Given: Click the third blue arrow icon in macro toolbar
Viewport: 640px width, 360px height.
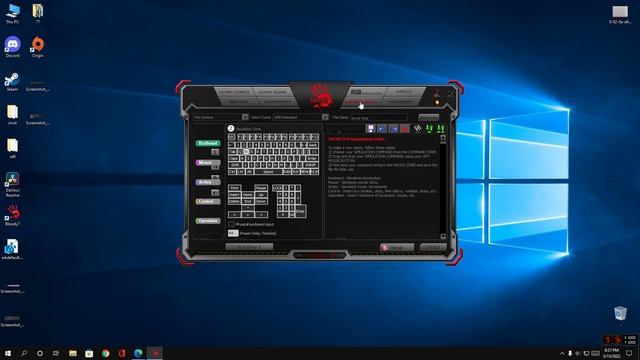Looking at the screenshot, I should click(x=393, y=129).
